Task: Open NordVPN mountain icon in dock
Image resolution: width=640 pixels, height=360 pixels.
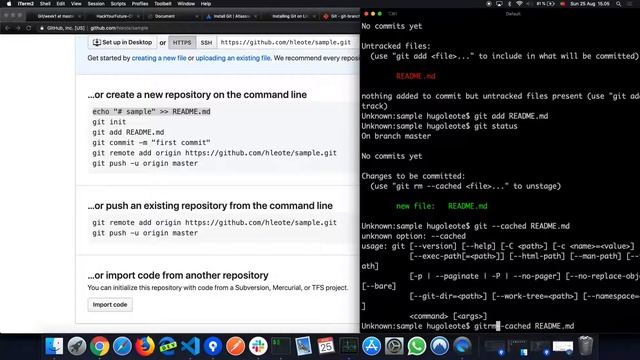Action: (439, 346)
